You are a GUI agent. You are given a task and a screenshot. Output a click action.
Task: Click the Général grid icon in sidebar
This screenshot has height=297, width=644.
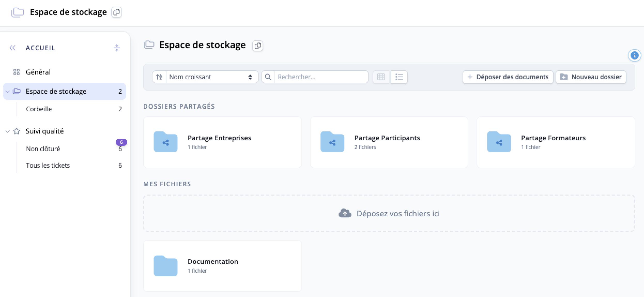[x=17, y=72]
